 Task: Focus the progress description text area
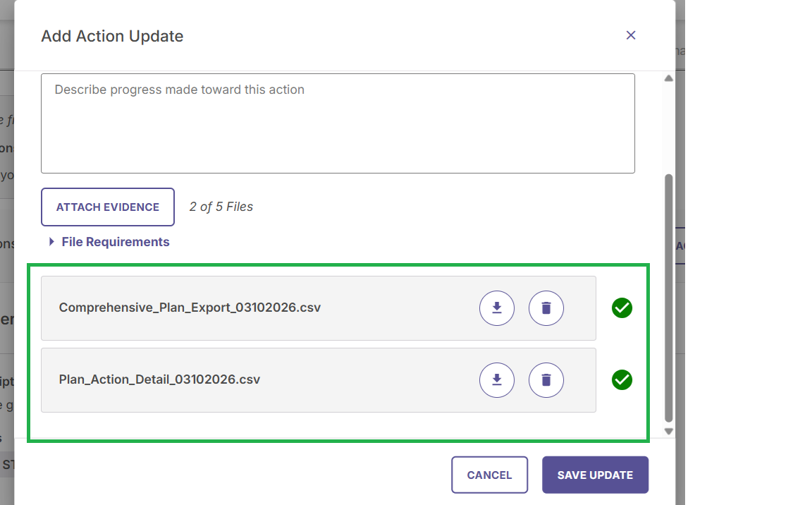(x=338, y=123)
